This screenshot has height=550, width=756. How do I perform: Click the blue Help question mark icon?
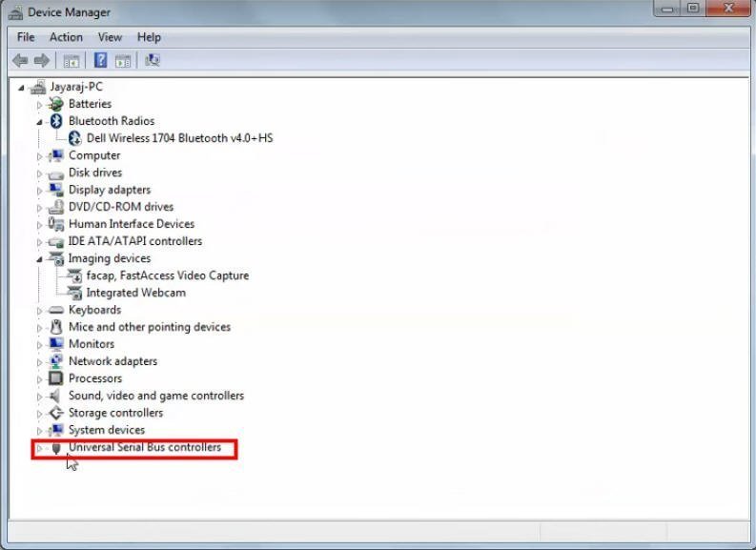100,60
